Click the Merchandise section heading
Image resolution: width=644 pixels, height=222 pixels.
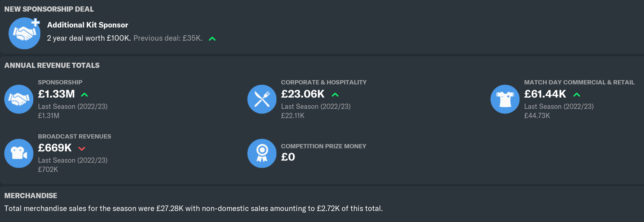(31, 196)
